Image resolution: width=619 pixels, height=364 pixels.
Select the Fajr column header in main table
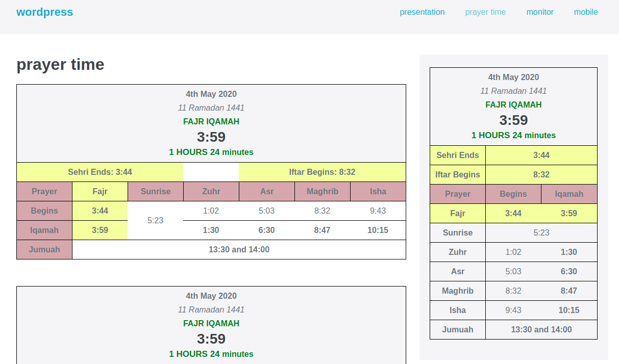[x=100, y=192]
